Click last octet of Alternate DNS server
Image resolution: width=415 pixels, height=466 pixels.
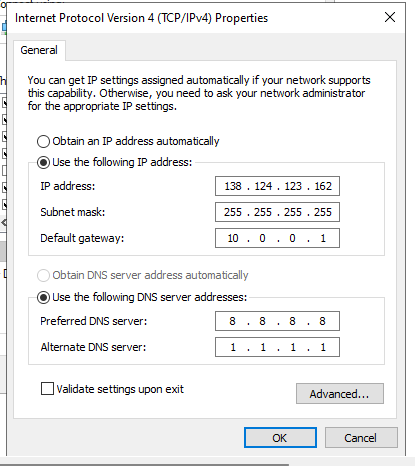[x=323, y=347]
